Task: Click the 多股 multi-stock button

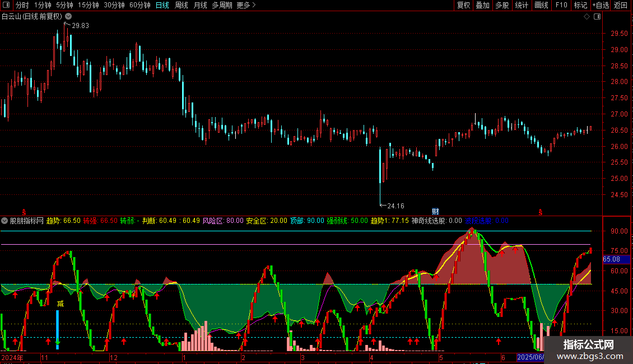Action: coord(502,5)
